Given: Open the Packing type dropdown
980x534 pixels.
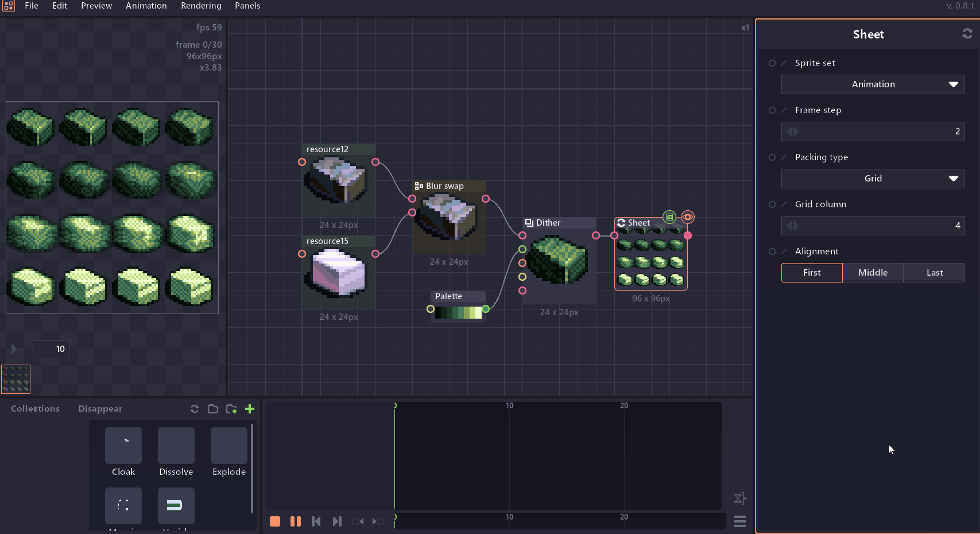Looking at the screenshot, I should click(873, 179).
